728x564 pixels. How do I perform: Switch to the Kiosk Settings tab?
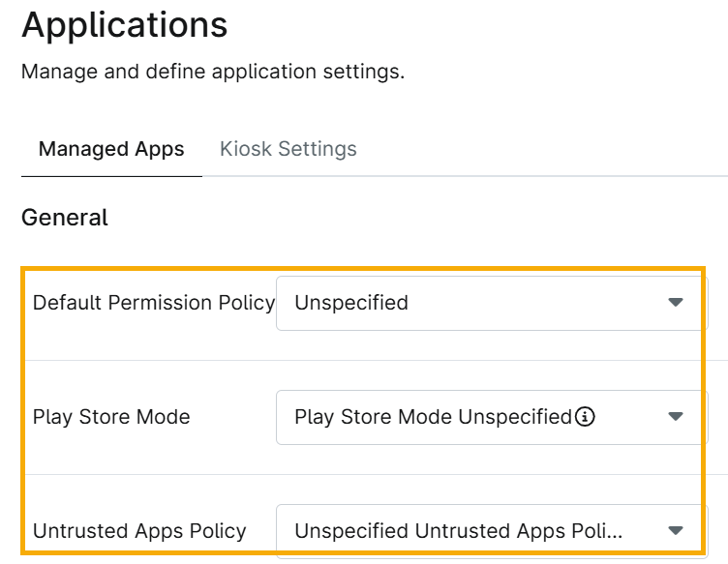click(x=288, y=149)
